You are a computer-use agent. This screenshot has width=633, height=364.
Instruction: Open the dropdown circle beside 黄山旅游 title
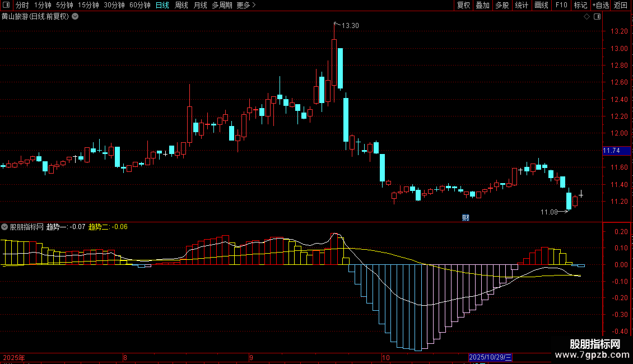pyautogui.click(x=75, y=17)
